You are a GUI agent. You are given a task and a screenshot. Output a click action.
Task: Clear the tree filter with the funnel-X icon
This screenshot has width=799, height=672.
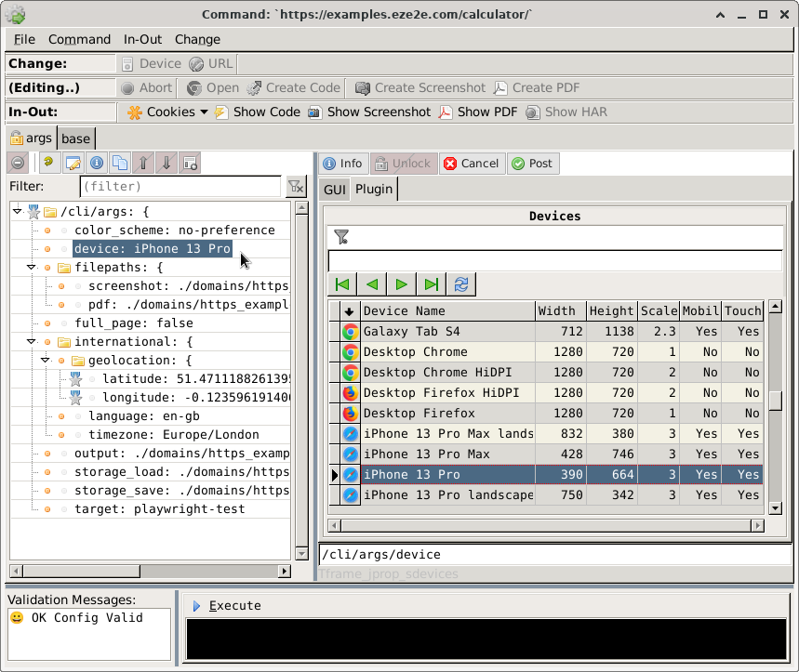pyautogui.click(x=296, y=187)
